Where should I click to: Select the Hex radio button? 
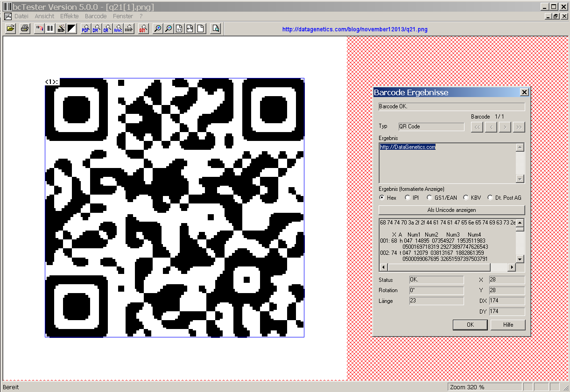pos(382,198)
